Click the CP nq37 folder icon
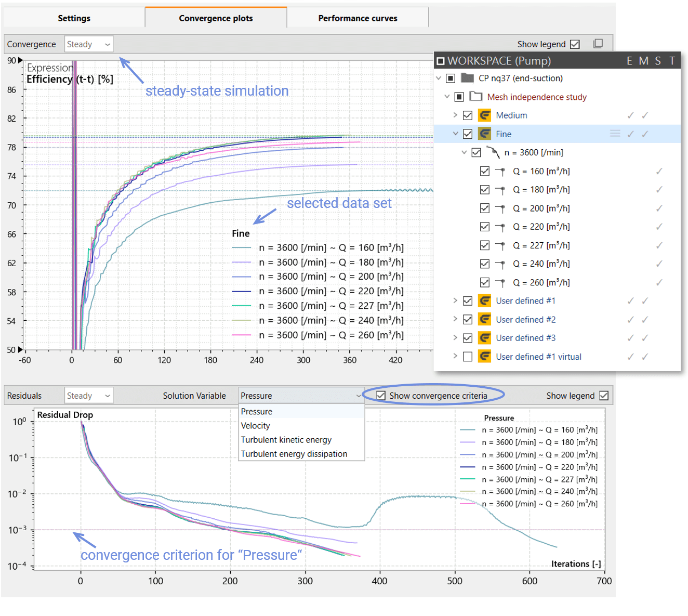Screen dimensions: 688x616 point(467,78)
